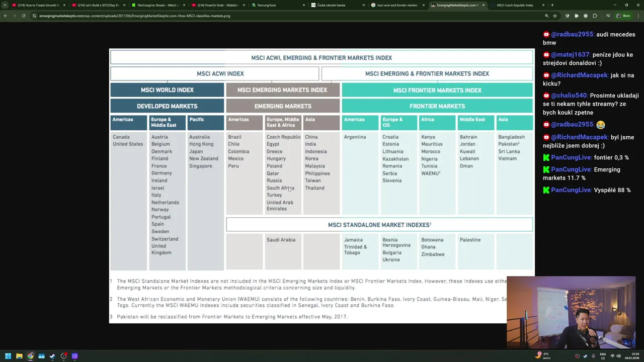Open the Windows Start menu
The width and height of the screenshot is (644, 362).
click(8, 356)
